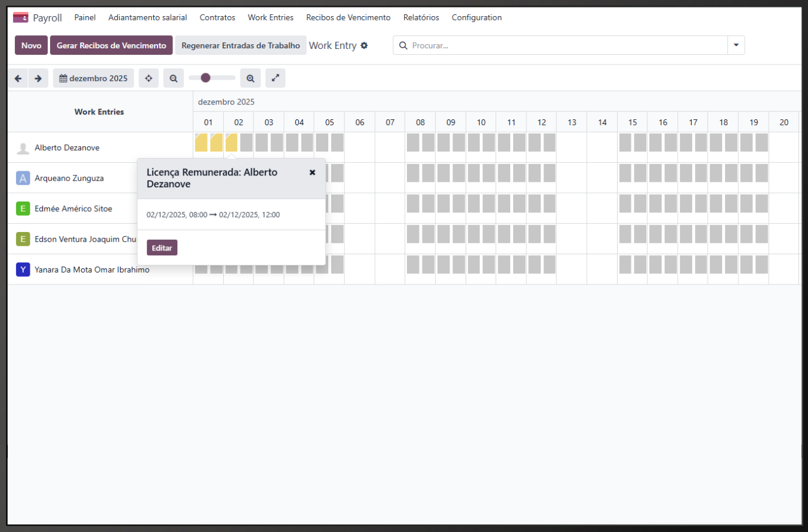Click Gerar Recibos de Vencimento button
Viewport: 808px width, 532px height.
click(x=111, y=45)
